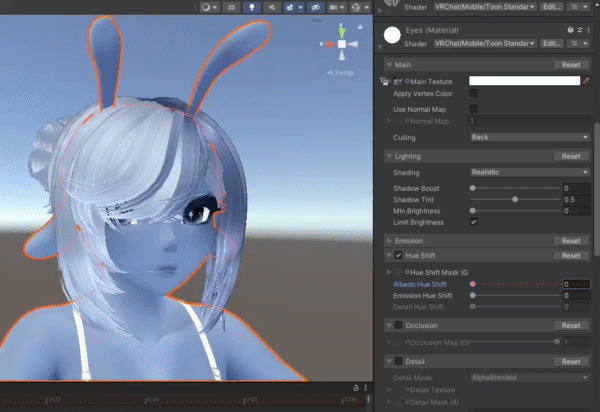Click Edit button beside Eyes shader

(x=553, y=44)
